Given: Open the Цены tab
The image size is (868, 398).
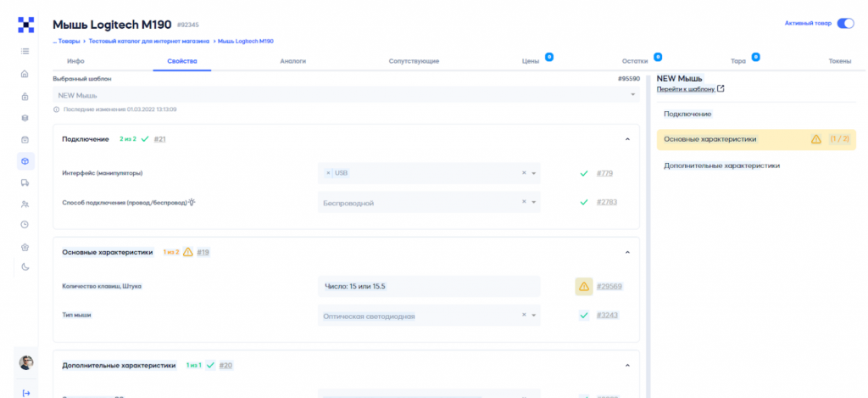Looking at the screenshot, I should (531, 61).
